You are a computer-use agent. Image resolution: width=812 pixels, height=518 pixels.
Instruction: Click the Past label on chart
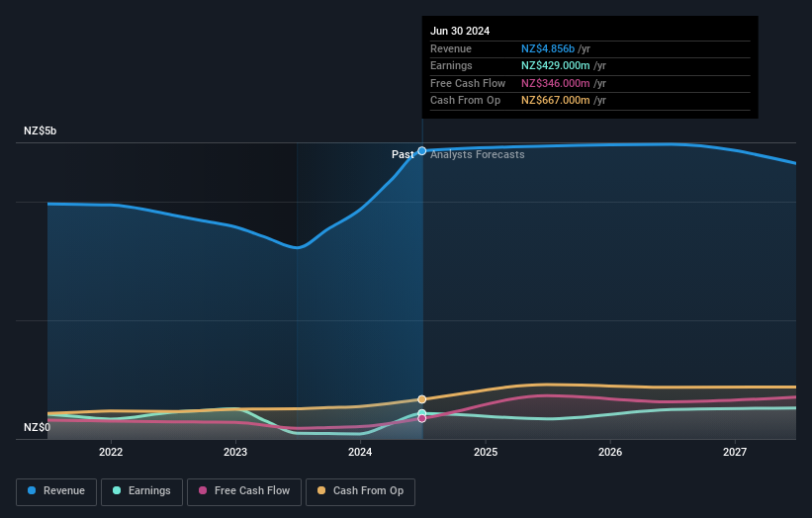tap(403, 154)
